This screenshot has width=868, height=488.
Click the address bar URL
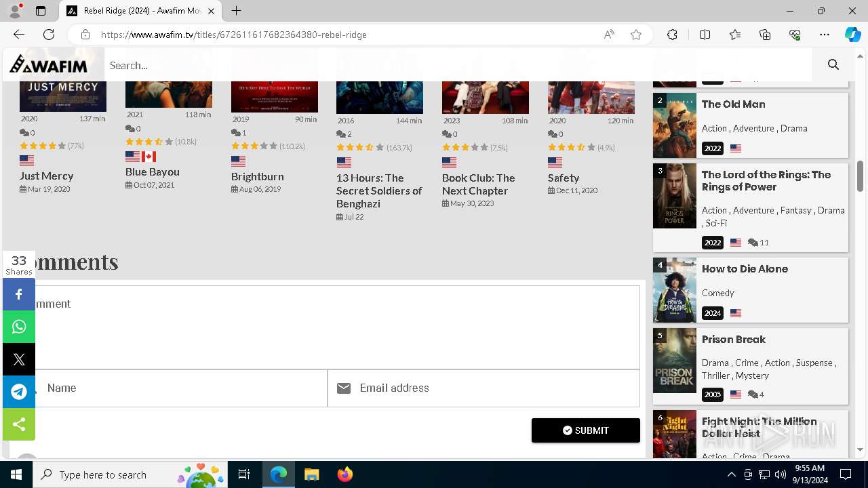click(x=233, y=35)
